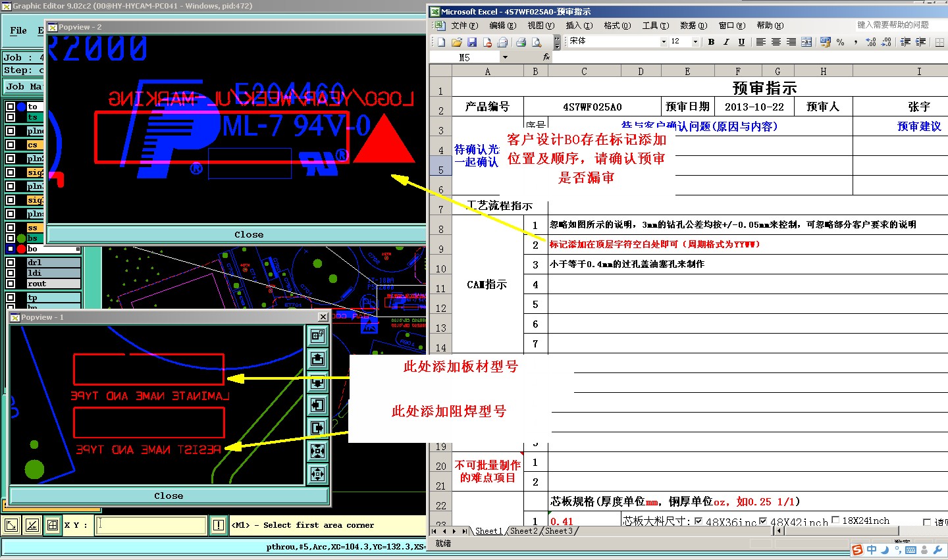The height and width of the screenshot is (560, 948).
Task: Open the 插入(I) menu in Excel
Action: (x=579, y=26)
